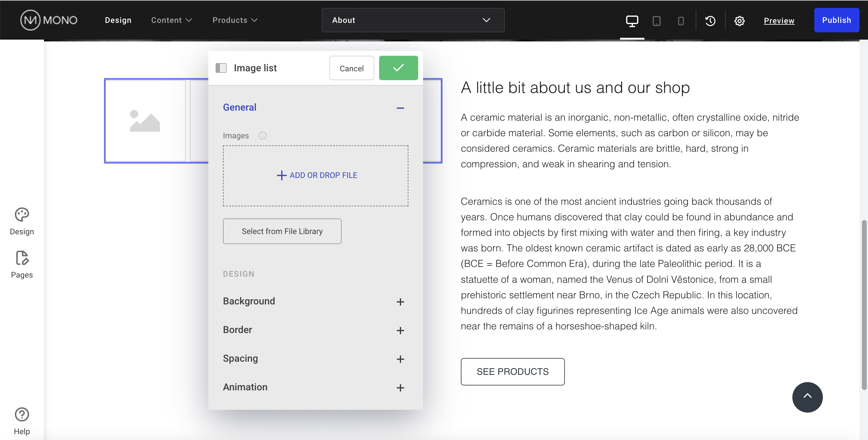
Task: Expand the Background section
Action: pyautogui.click(x=400, y=302)
